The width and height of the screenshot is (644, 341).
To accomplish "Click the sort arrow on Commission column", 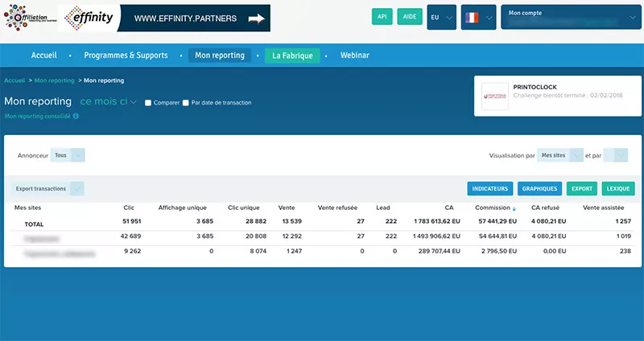I will point(514,209).
